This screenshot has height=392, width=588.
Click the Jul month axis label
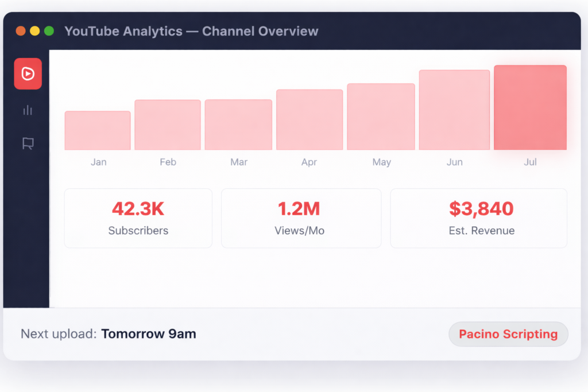(x=530, y=162)
